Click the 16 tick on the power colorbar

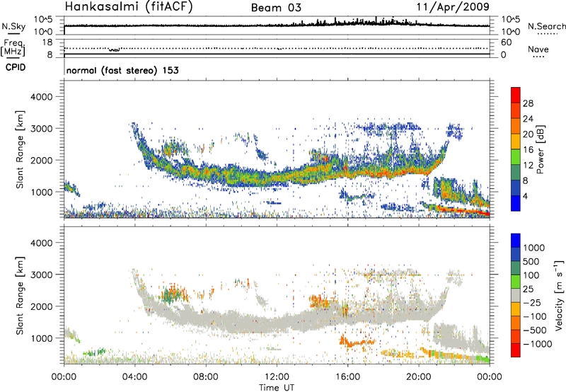528,150
